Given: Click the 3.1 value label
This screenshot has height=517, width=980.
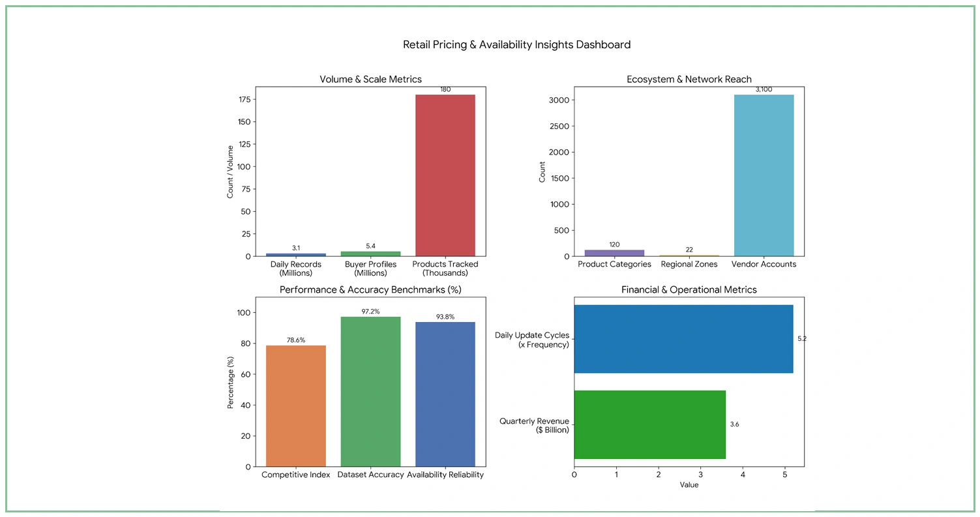Looking at the screenshot, I should [x=296, y=248].
